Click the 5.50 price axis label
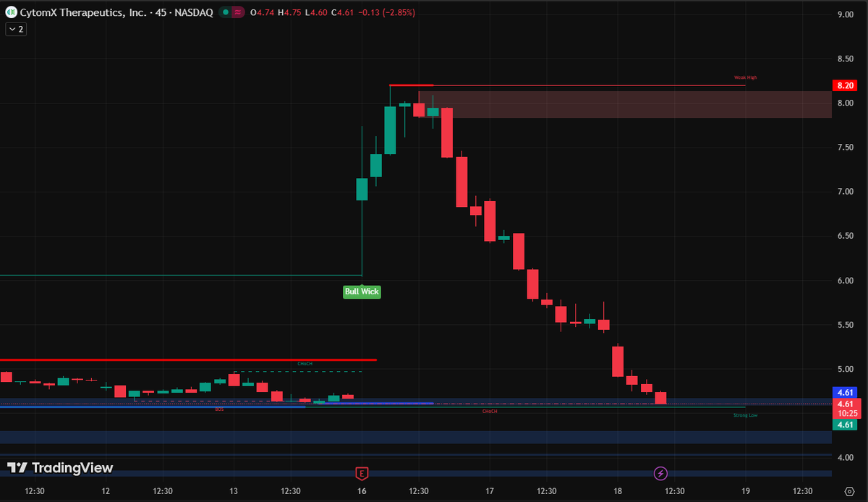The width and height of the screenshot is (868, 502). (845, 325)
